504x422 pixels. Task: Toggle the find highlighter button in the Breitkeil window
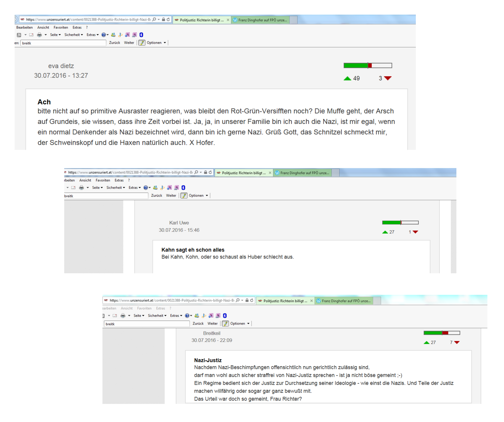225,324
